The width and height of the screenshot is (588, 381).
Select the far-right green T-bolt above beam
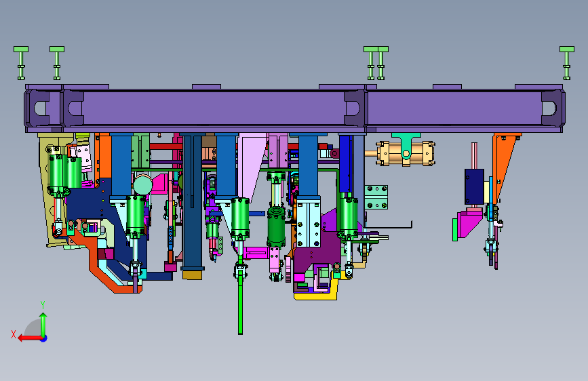[x=566, y=63]
